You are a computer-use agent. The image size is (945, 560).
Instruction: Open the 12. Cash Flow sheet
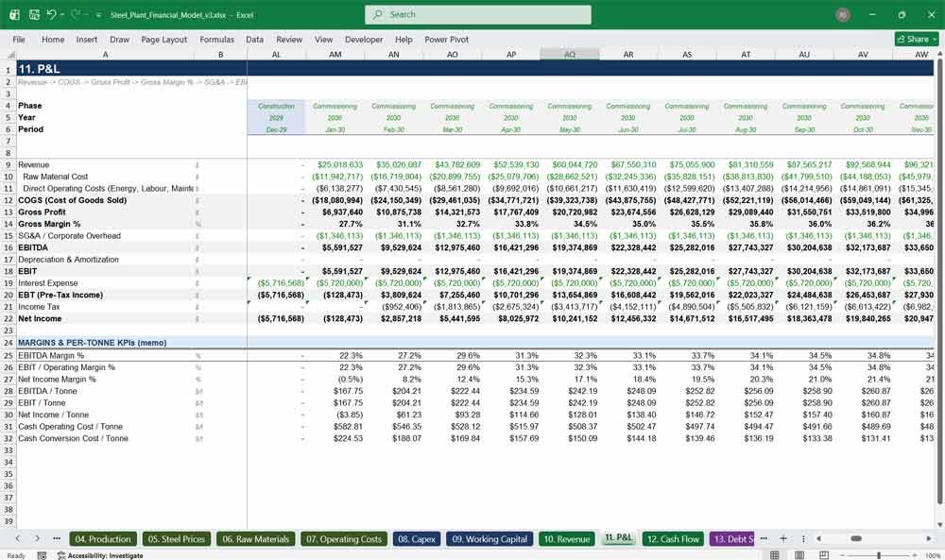(673, 539)
